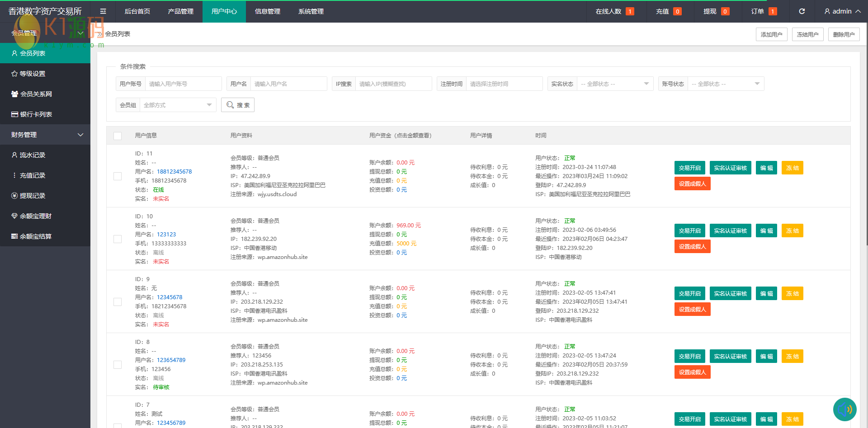Toggle the select-all checkbox in table header
Viewport: 868px width, 428px height.
click(x=118, y=136)
